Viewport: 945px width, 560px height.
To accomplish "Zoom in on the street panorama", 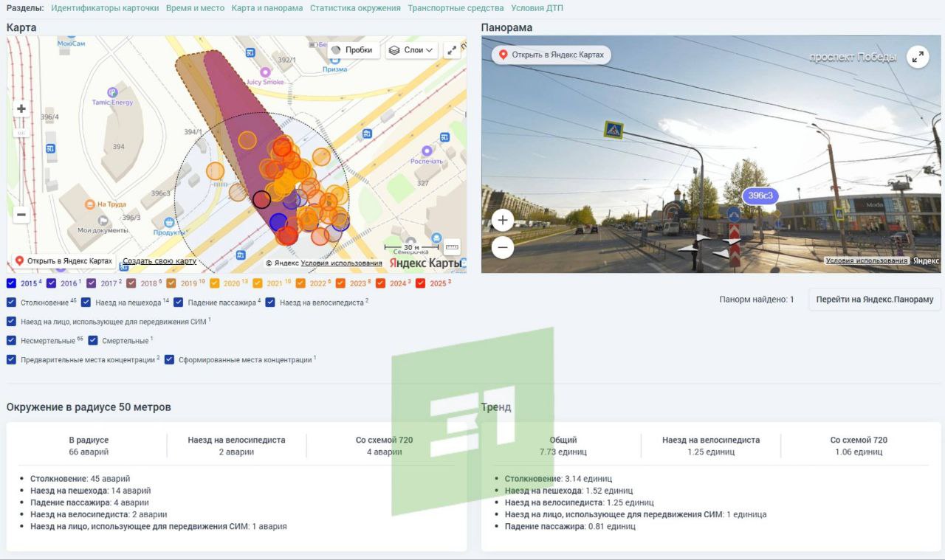I will coord(503,220).
